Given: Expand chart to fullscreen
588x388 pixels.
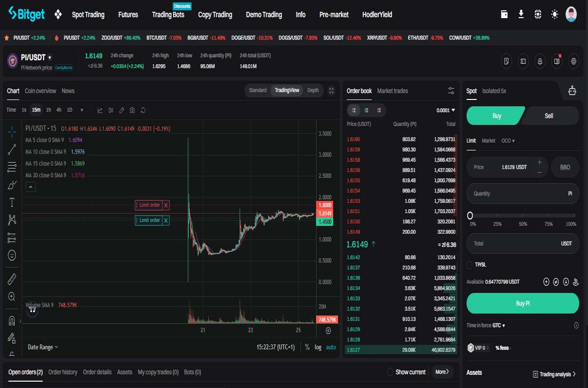Looking at the screenshot, I should 332,91.
